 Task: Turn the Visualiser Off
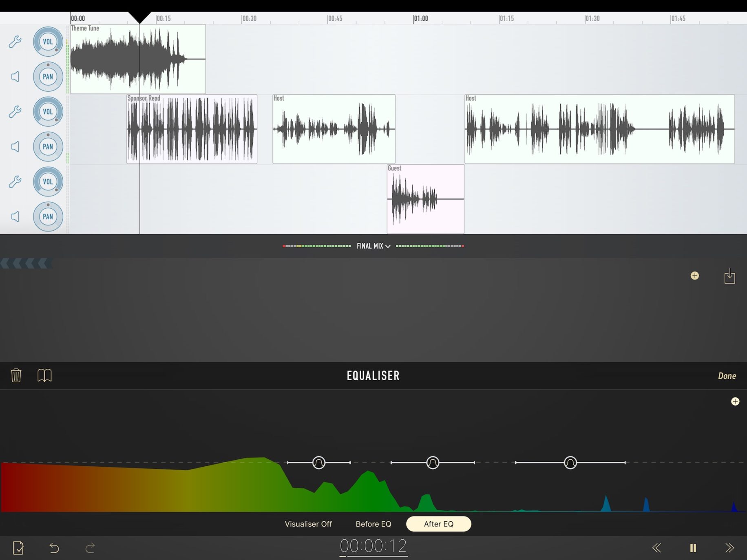coord(309,524)
